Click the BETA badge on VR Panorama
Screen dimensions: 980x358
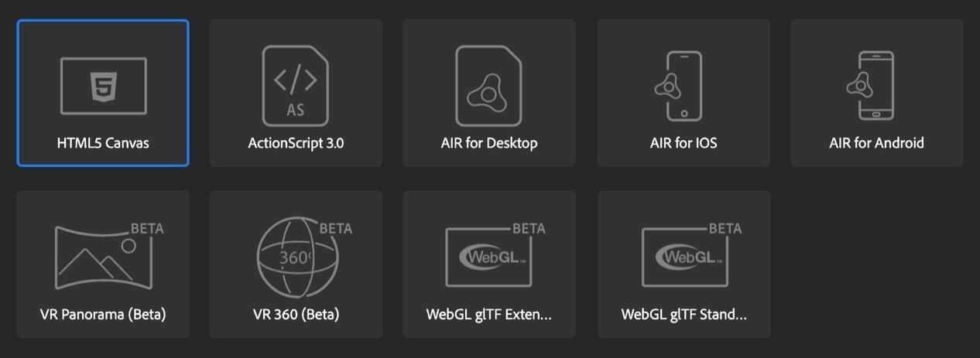tap(147, 229)
